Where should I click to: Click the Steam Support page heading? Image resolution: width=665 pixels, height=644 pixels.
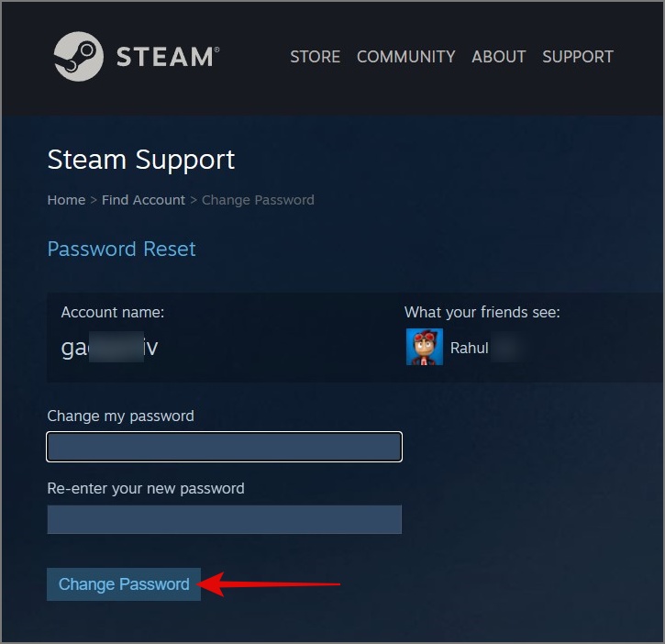[x=141, y=160]
